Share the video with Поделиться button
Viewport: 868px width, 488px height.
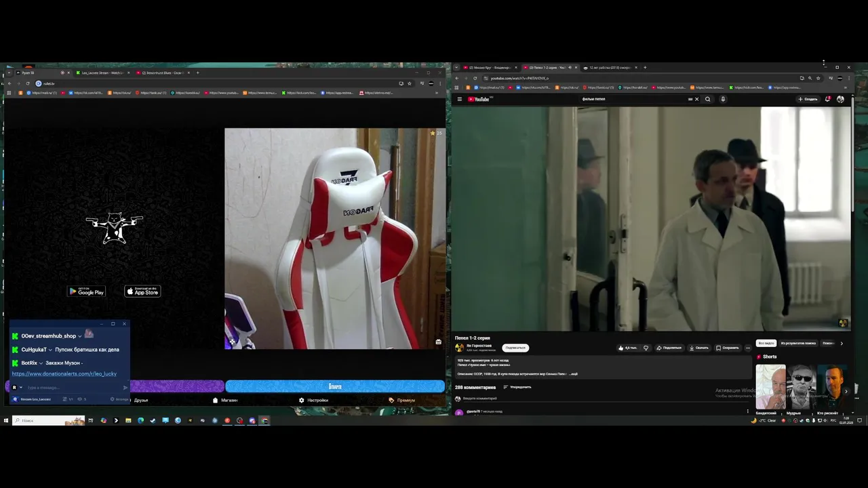point(669,348)
